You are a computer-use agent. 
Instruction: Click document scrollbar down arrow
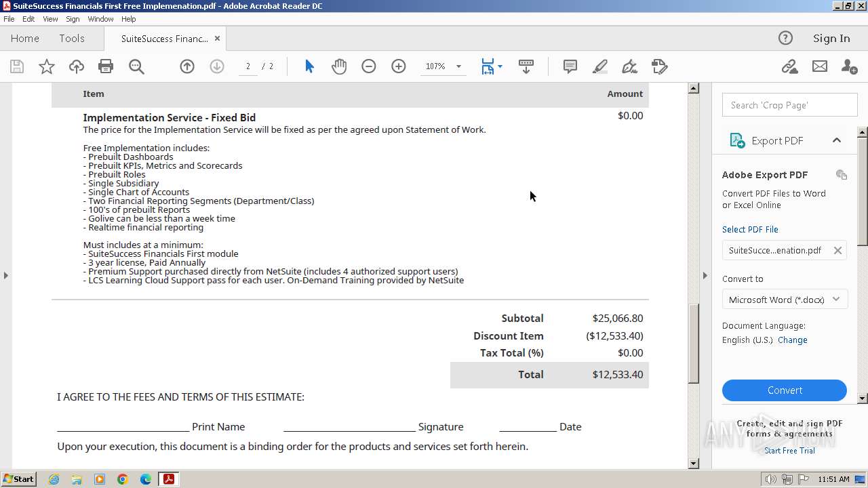pos(694,464)
